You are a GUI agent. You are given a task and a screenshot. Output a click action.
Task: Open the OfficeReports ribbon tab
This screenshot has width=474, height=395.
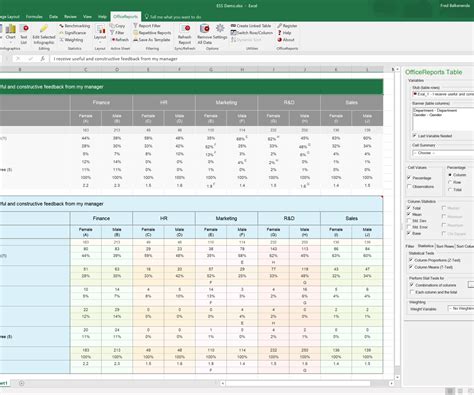[x=125, y=16]
